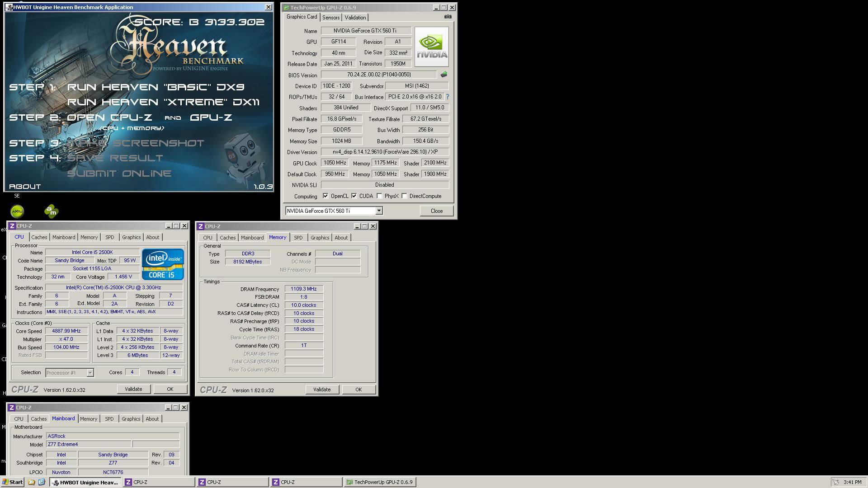
Task: Click the Start button on the taskbar
Action: [12, 482]
